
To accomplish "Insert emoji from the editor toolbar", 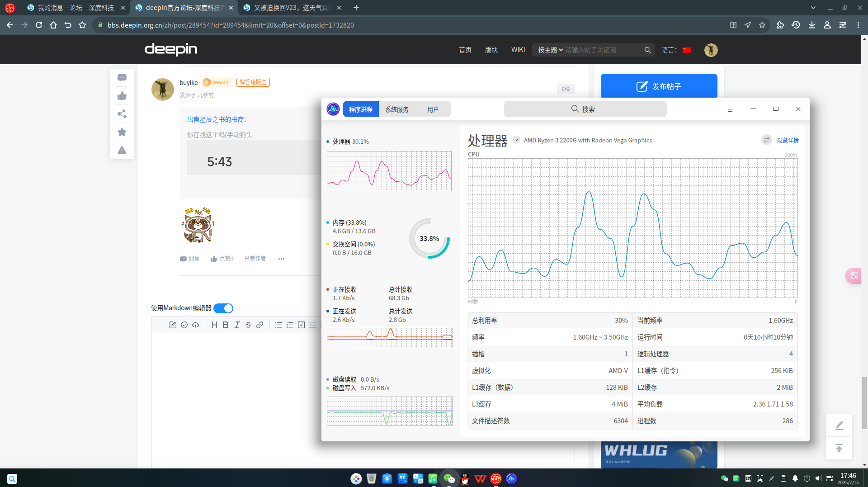I will [184, 325].
